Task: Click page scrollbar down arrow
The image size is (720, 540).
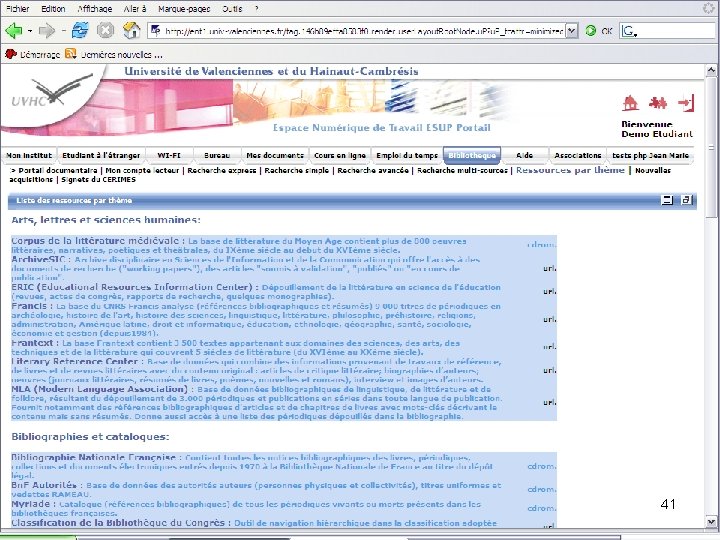Action: click(x=711, y=522)
